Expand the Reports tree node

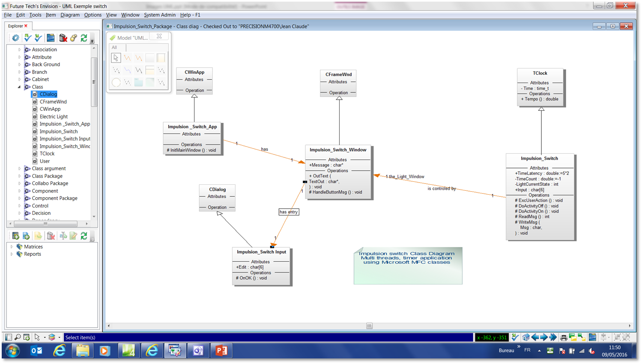(x=12, y=254)
